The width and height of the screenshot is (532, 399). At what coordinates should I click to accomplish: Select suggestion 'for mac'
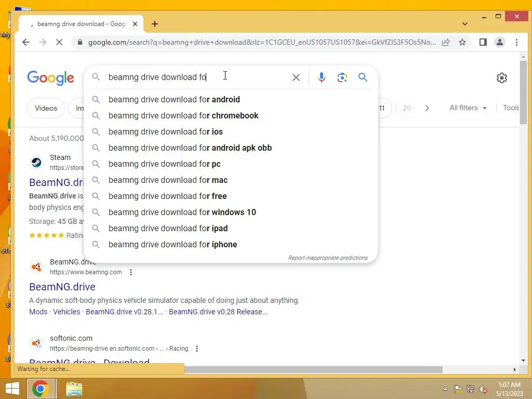point(231,180)
